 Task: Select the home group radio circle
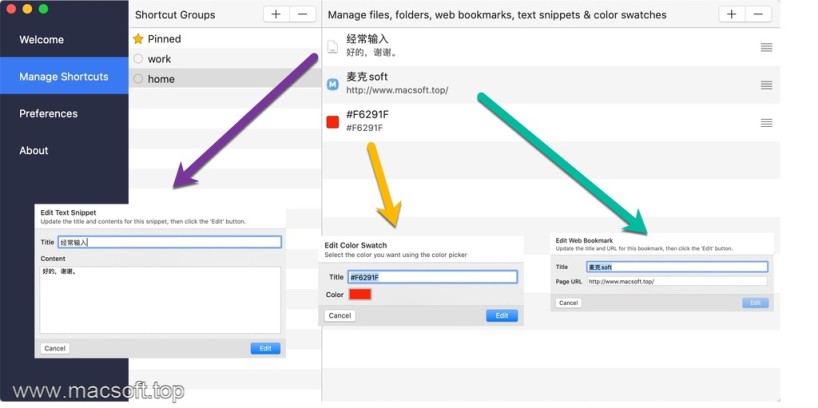(138, 79)
